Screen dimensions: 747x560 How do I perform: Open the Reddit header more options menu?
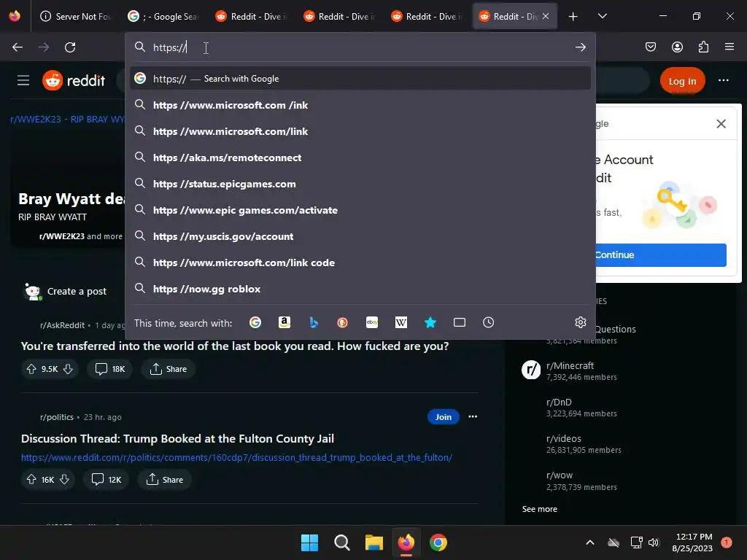(723, 80)
